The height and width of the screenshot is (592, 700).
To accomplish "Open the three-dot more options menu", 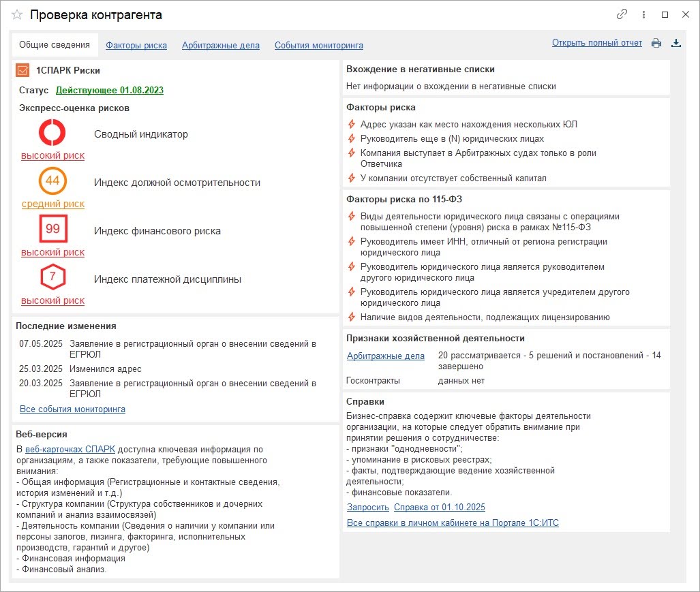I will click(x=643, y=14).
